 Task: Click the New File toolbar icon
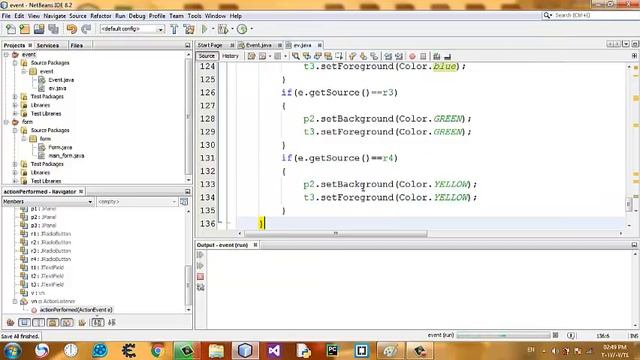pyautogui.click(x=11, y=29)
